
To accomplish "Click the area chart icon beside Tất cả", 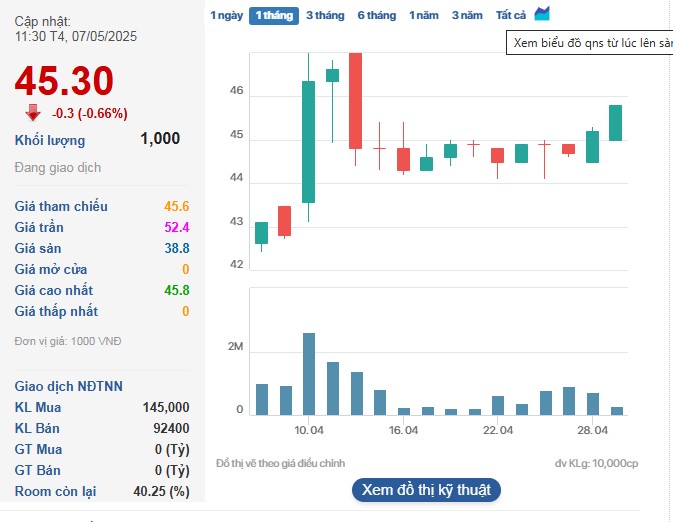I will (542, 14).
